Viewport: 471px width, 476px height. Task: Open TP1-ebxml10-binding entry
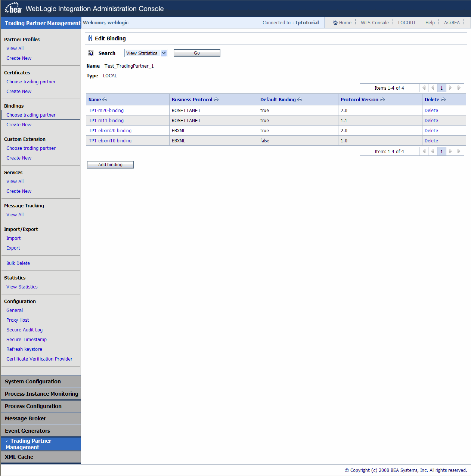(x=110, y=141)
